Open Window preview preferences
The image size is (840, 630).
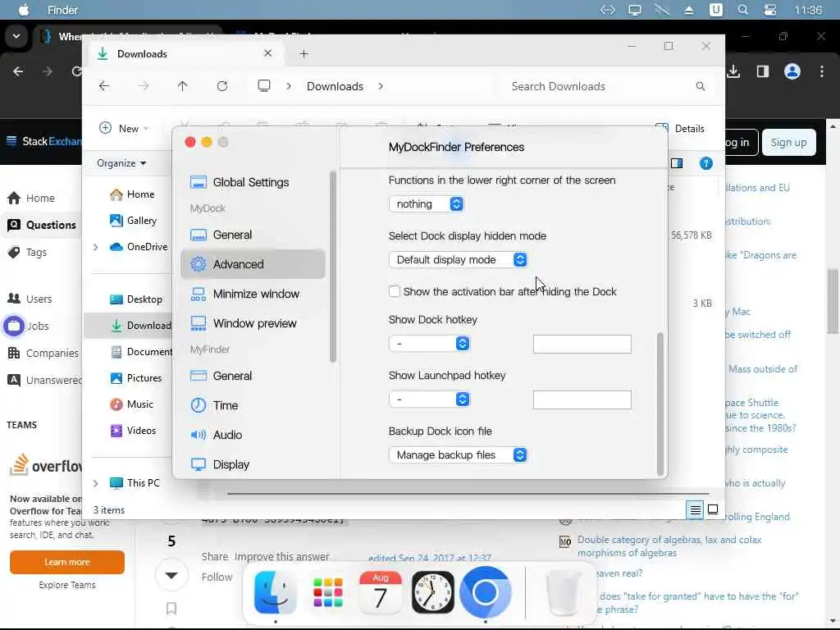pyautogui.click(x=253, y=323)
